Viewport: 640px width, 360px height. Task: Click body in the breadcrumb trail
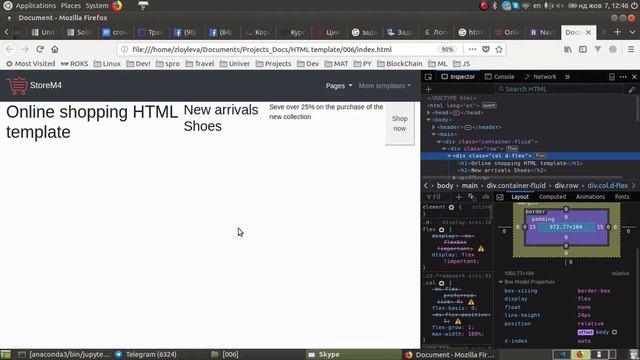pos(445,186)
